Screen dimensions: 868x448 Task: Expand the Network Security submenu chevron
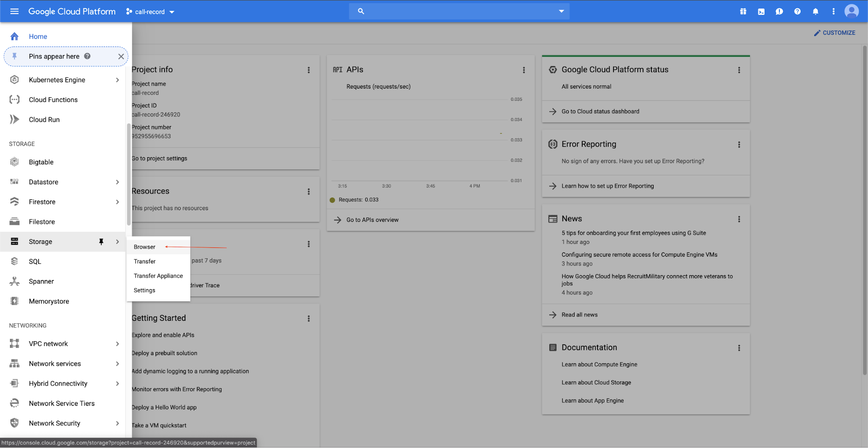point(117,423)
